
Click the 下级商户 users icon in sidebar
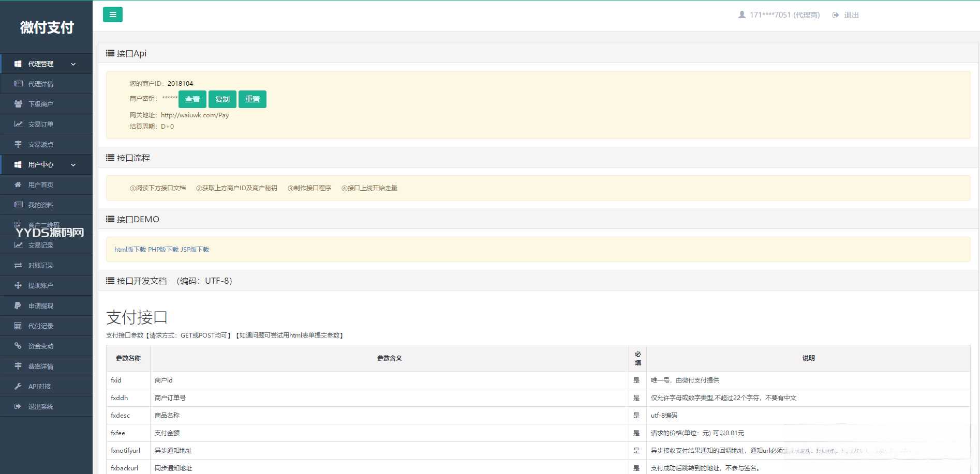18,104
